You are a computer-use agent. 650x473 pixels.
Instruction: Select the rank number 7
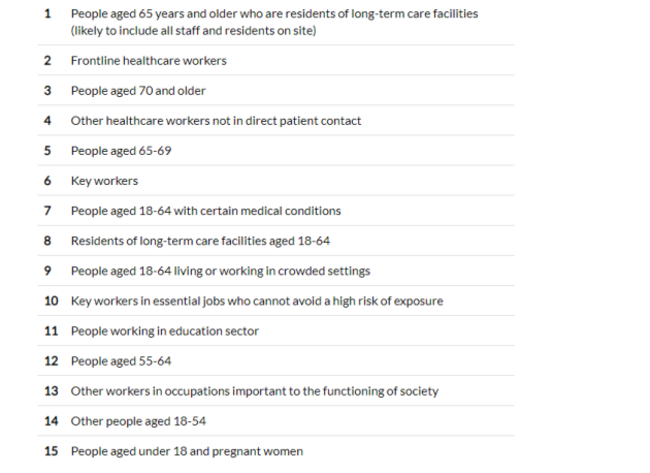pos(47,211)
